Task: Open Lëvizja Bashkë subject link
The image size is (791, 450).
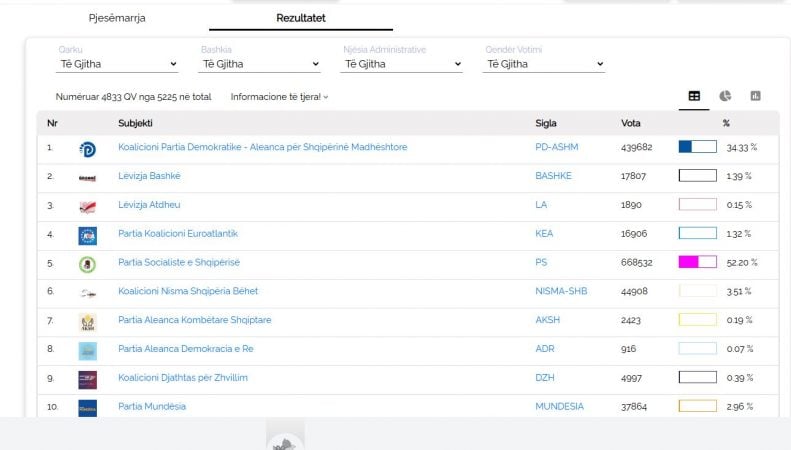Action: click(x=149, y=176)
